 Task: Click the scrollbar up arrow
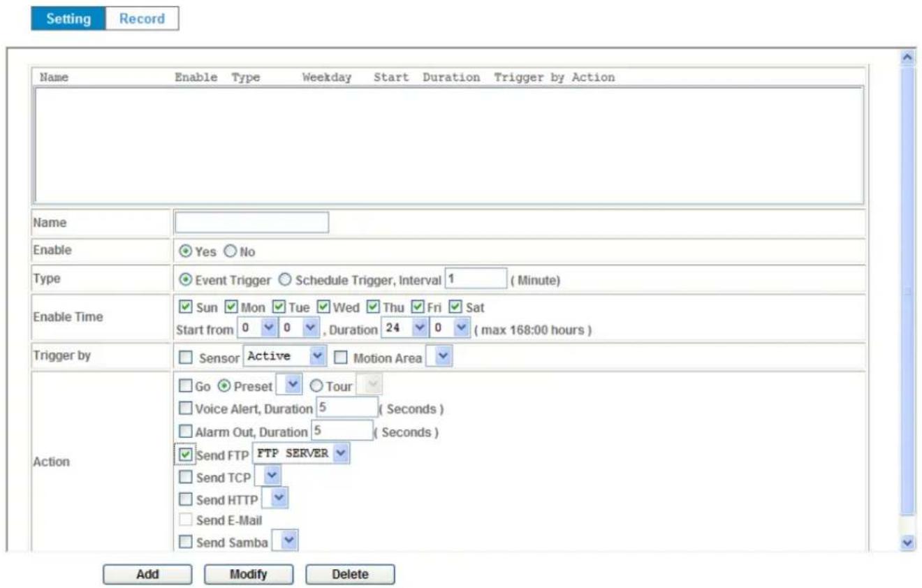click(907, 57)
